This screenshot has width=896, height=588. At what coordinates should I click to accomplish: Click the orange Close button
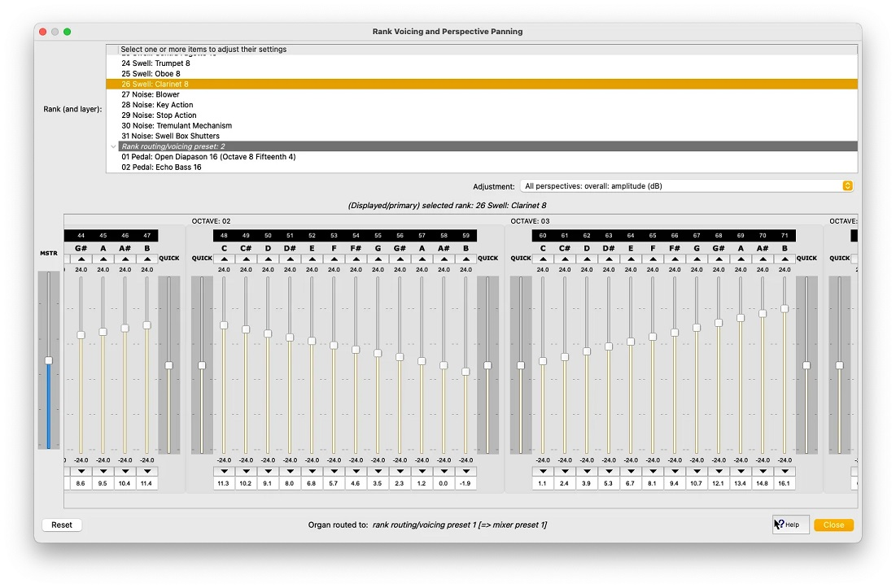[x=833, y=525]
